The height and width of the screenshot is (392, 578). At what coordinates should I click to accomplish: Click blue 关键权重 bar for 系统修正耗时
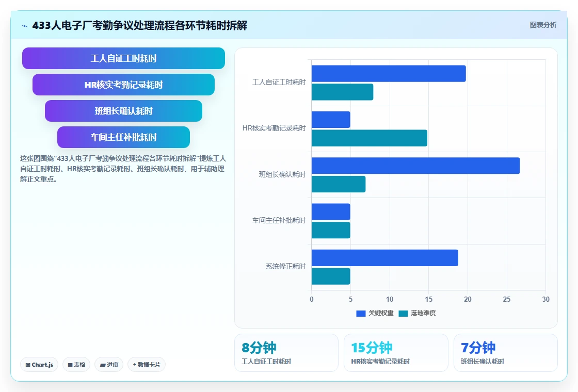point(385,258)
